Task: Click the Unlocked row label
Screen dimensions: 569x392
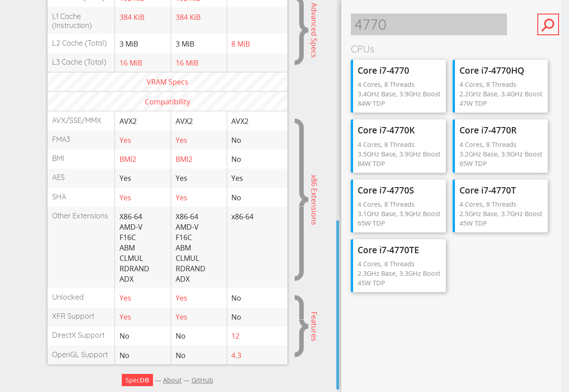Action: pos(68,297)
